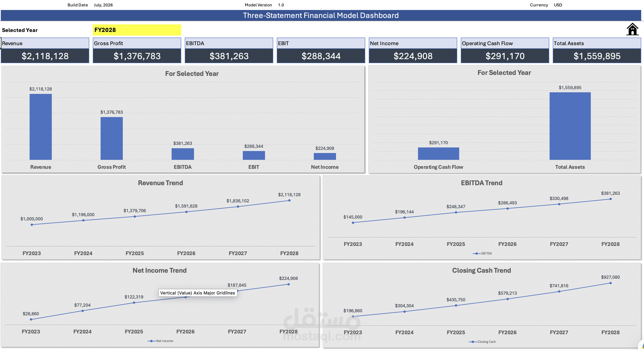Select the yellow FY2028 selected year cell
The width and height of the screenshot is (644, 350).
point(137,30)
